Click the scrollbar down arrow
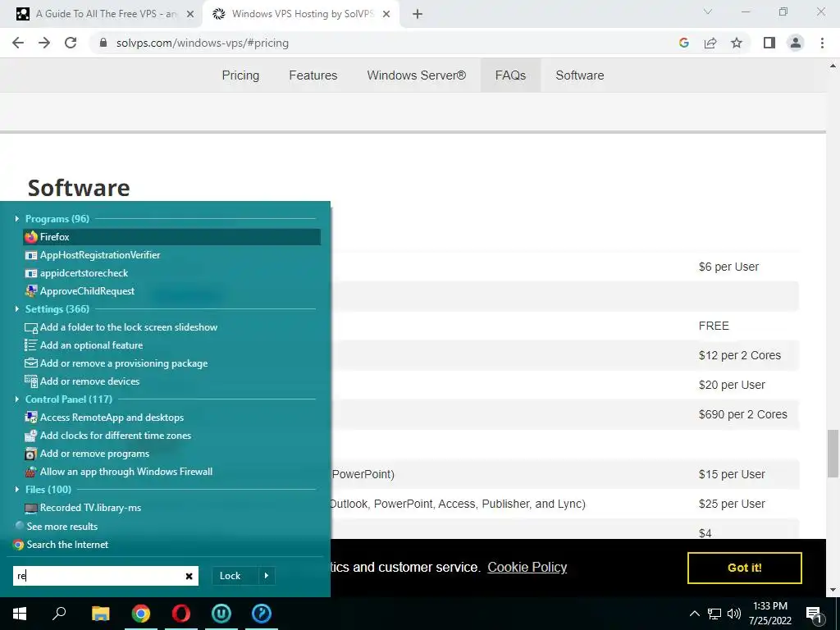840x630 pixels. click(833, 590)
